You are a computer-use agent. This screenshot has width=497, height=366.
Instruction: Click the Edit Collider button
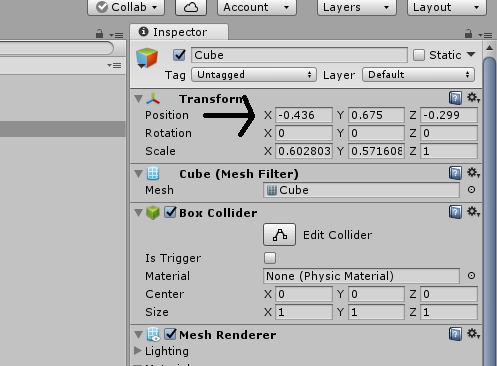pyautogui.click(x=279, y=235)
